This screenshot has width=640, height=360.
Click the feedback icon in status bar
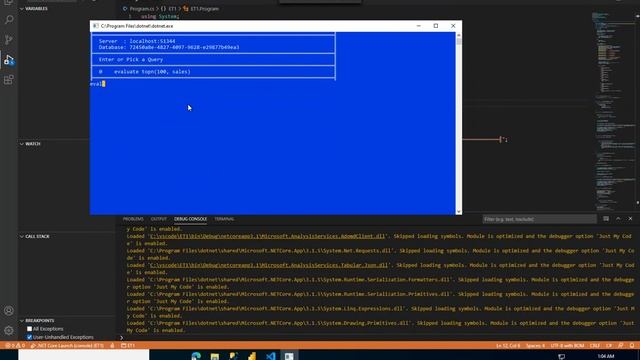click(x=621, y=346)
